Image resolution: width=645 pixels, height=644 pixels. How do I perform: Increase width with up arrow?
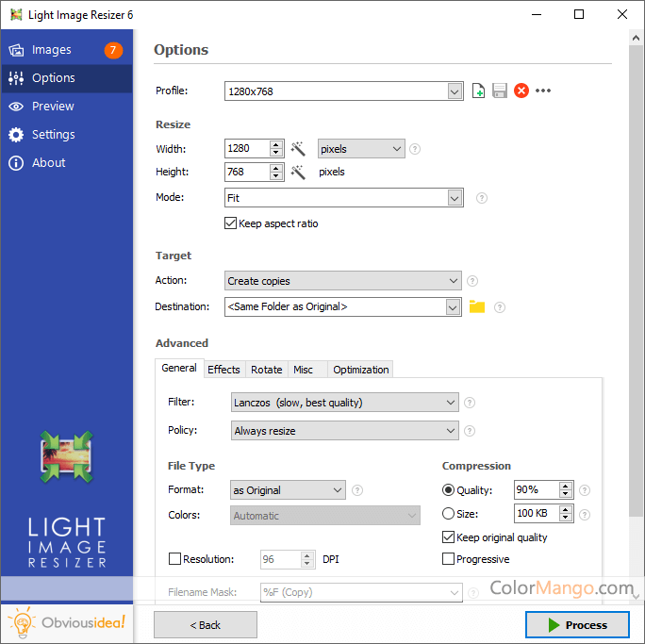276,145
